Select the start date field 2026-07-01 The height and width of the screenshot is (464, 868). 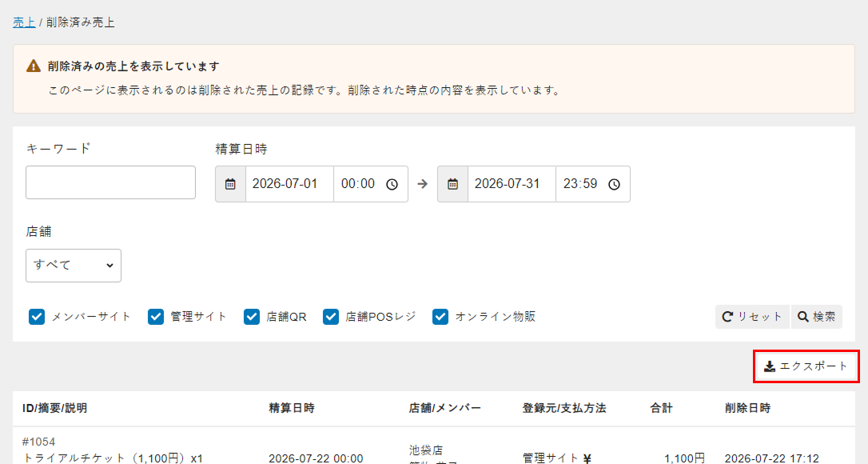point(289,184)
